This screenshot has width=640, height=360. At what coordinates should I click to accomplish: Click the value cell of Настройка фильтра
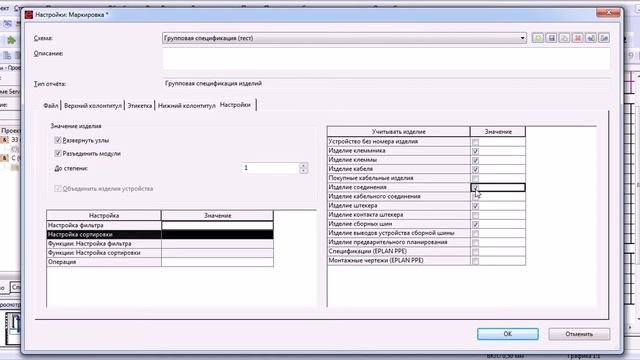tap(217, 225)
